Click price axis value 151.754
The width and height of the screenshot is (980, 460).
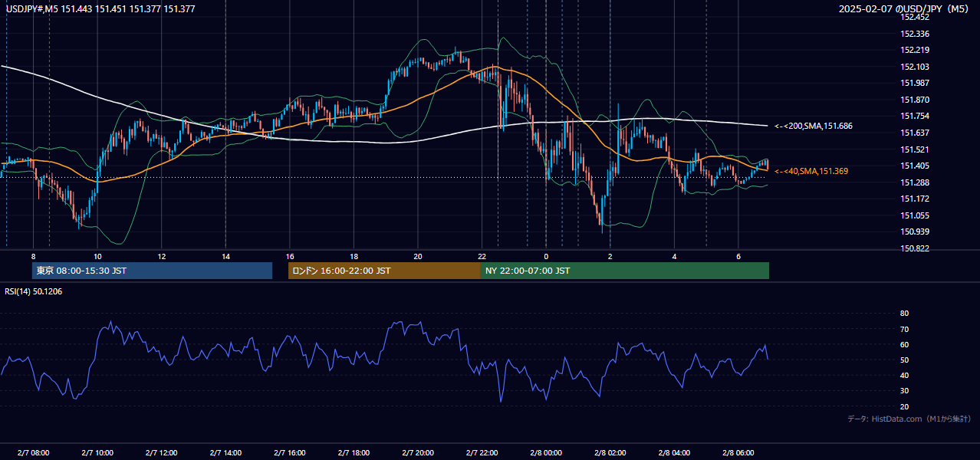pyautogui.click(x=915, y=116)
